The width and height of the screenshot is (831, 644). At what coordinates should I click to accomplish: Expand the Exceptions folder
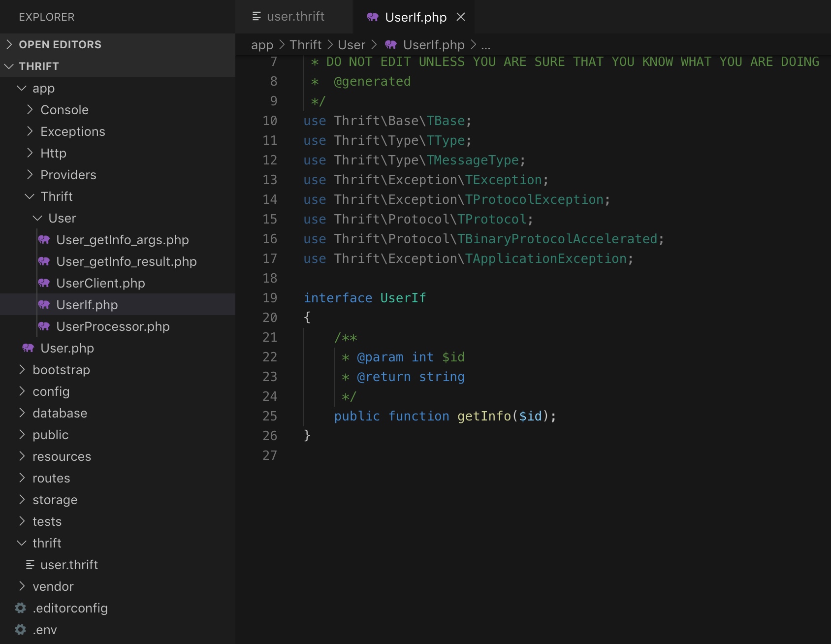[117, 131]
